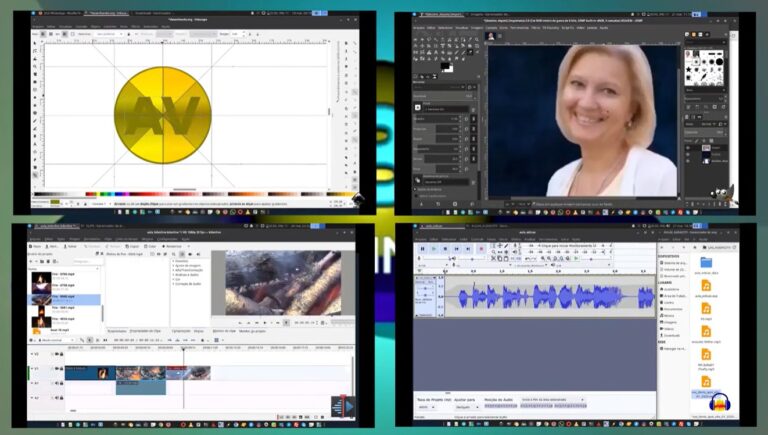Switch to Monitor do projeto tab in Kdenlive
The height and width of the screenshot is (435, 768).
coord(252,331)
